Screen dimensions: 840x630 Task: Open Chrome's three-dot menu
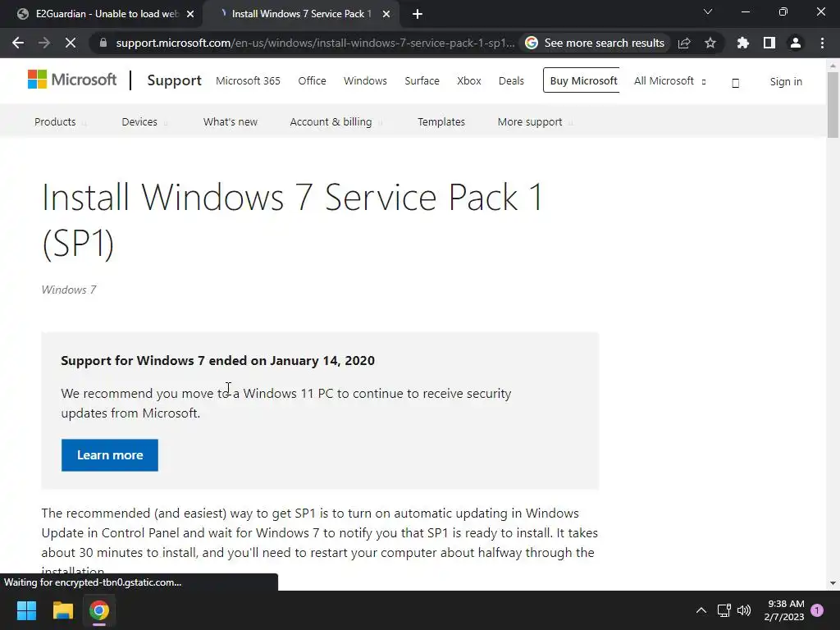click(x=822, y=43)
